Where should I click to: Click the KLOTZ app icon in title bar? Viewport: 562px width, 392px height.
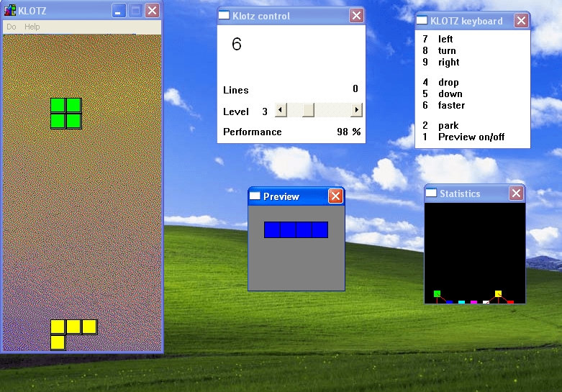11,11
